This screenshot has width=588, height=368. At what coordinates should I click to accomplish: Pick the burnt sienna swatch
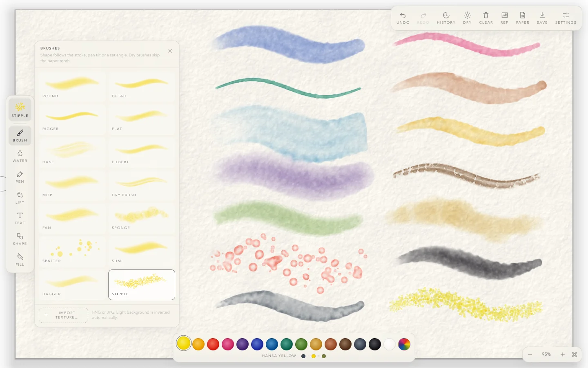(x=331, y=344)
